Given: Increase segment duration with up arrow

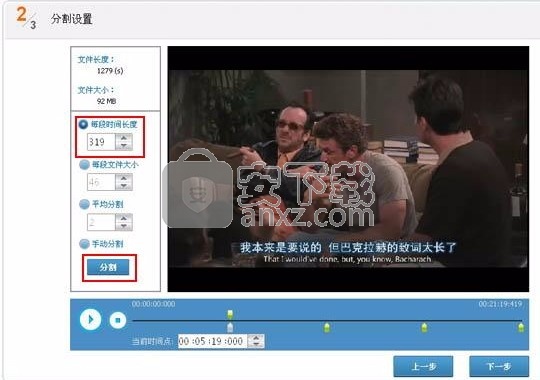Looking at the screenshot, I should coord(124,138).
